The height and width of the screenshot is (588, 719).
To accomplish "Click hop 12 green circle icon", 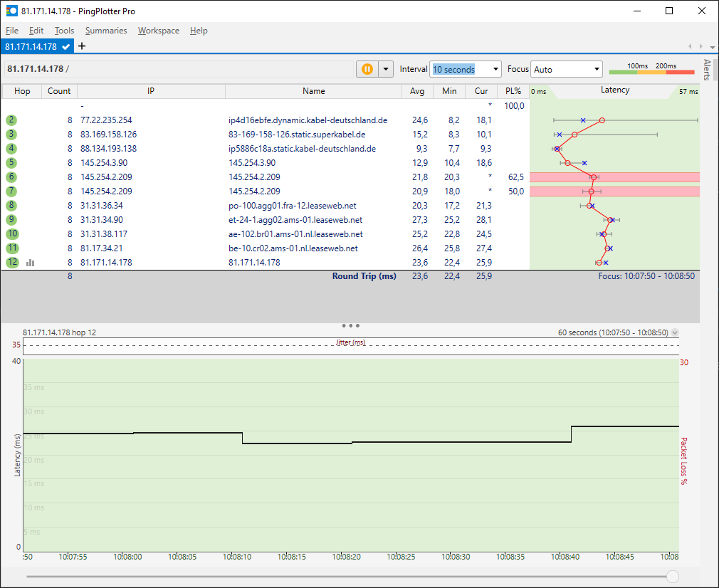I will [12, 263].
